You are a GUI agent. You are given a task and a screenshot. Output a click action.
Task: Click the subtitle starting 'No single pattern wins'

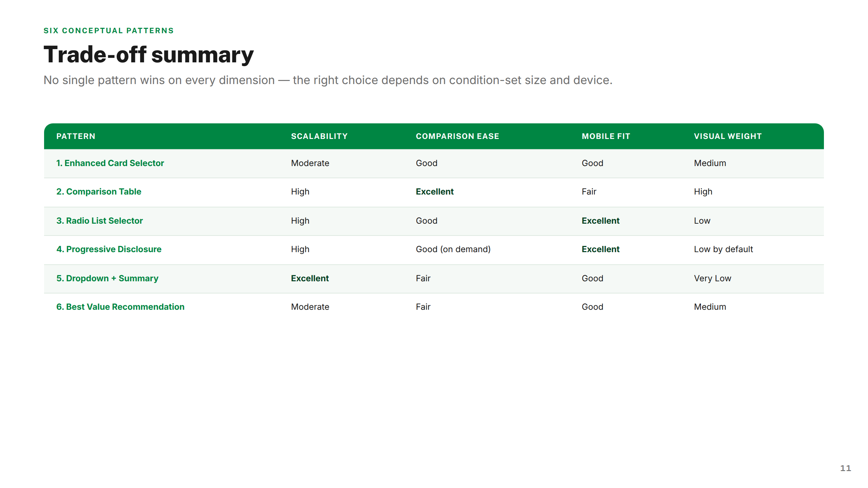(328, 80)
